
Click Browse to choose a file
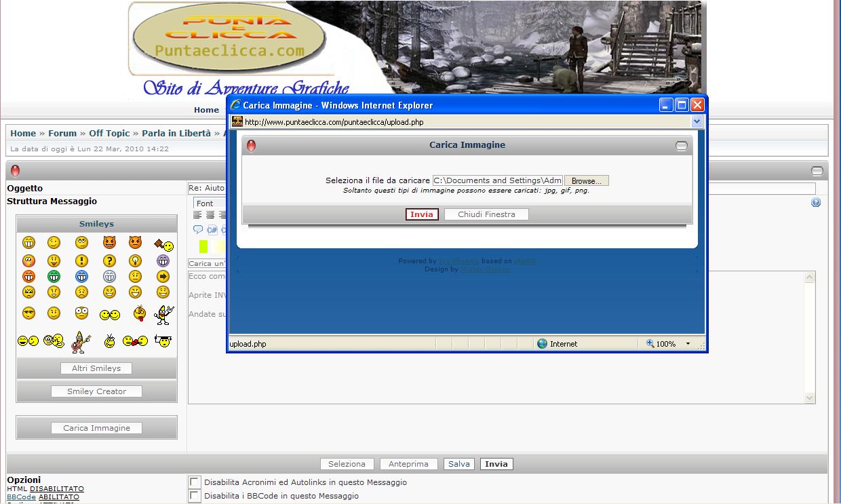click(x=587, y=181)
